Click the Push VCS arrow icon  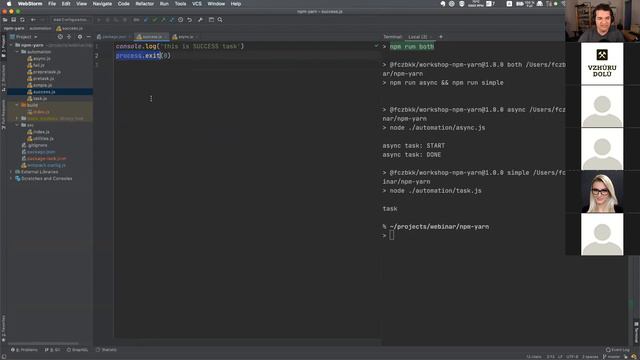[x=163, y=20]
